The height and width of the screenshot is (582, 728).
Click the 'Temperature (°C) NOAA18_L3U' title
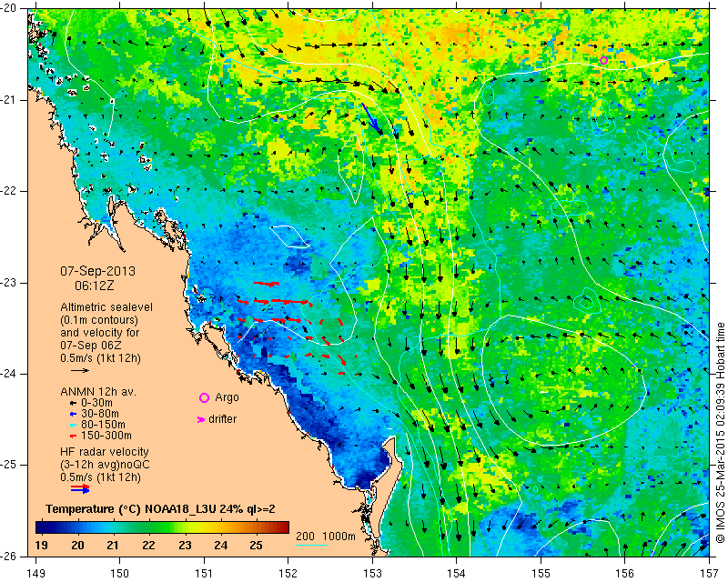coord(131,509)
